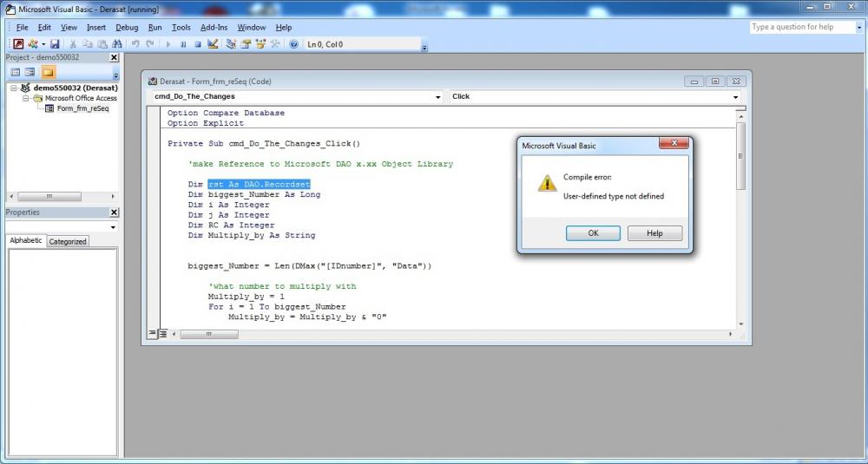Open the Edit menu
Viewport: 868px width, 464px height.
click(x=44, y=27)
